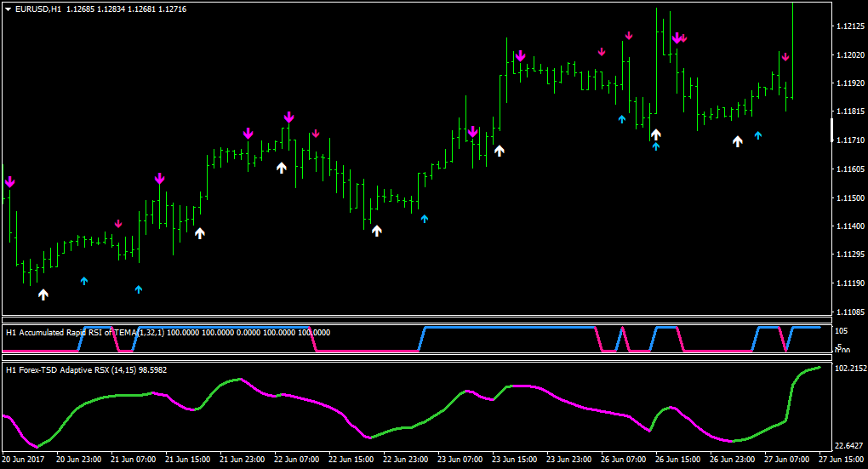Select the last pink down arrow near 27 Jun 07:00

(785, 57)
